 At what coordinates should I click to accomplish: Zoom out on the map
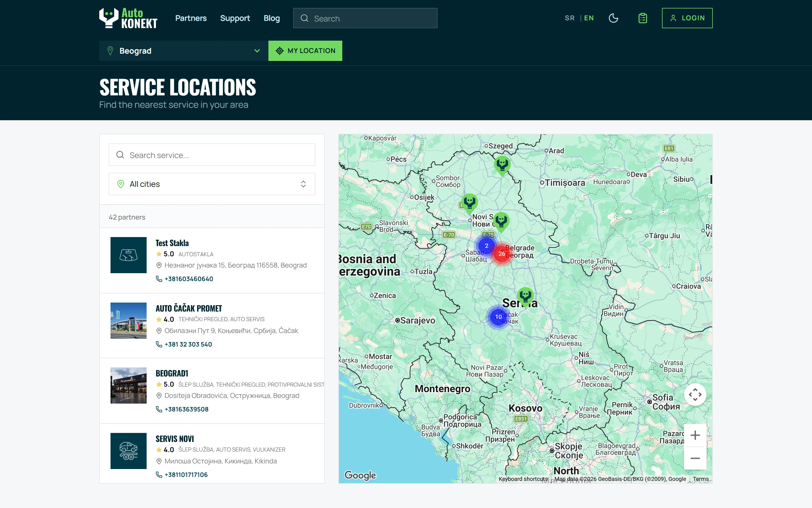coord(695,458)
